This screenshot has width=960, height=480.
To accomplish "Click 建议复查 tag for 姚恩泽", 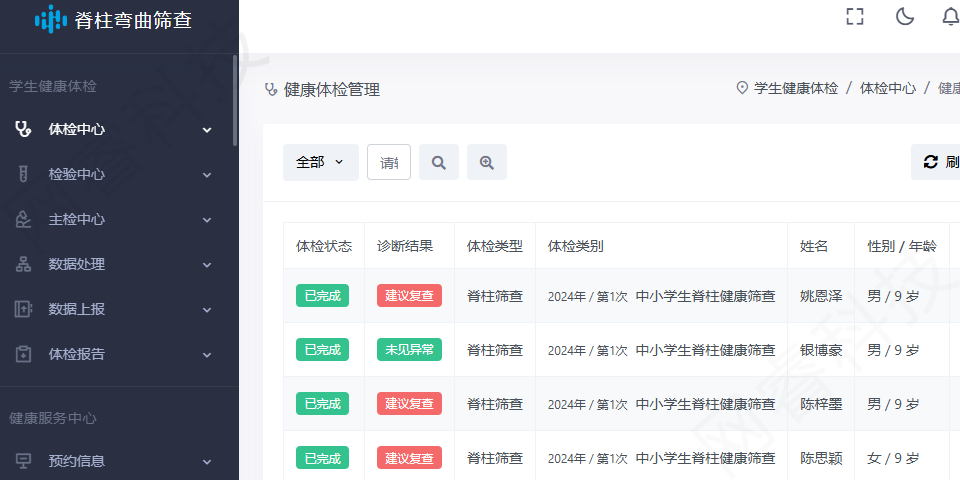I will pyautogui.click(x=409, y=296).
